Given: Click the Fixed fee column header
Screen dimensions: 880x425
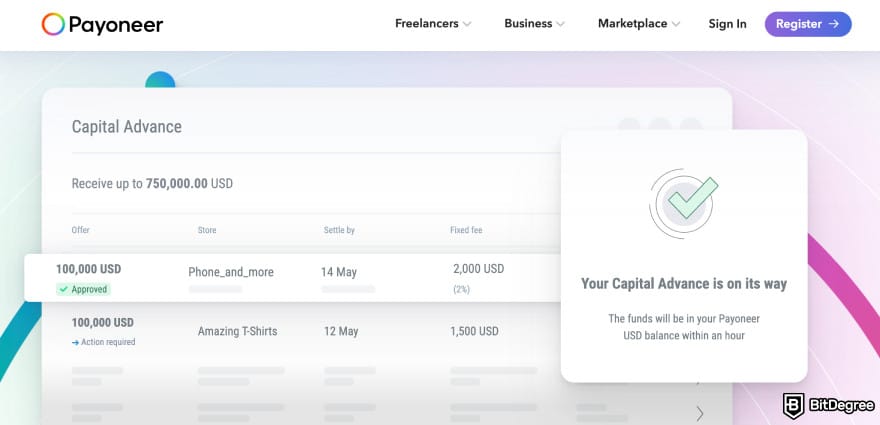Looking at the screenshot, I should point(466,230).
